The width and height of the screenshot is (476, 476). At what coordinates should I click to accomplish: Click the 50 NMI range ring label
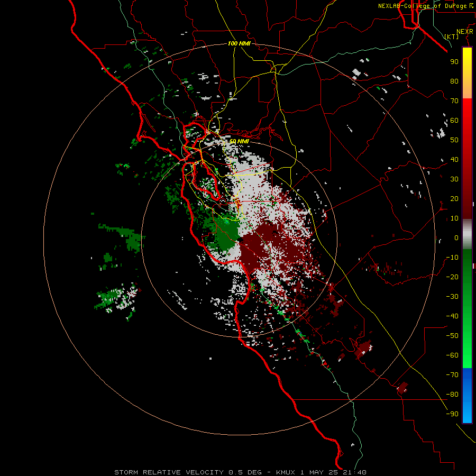[x=239, y=141]
